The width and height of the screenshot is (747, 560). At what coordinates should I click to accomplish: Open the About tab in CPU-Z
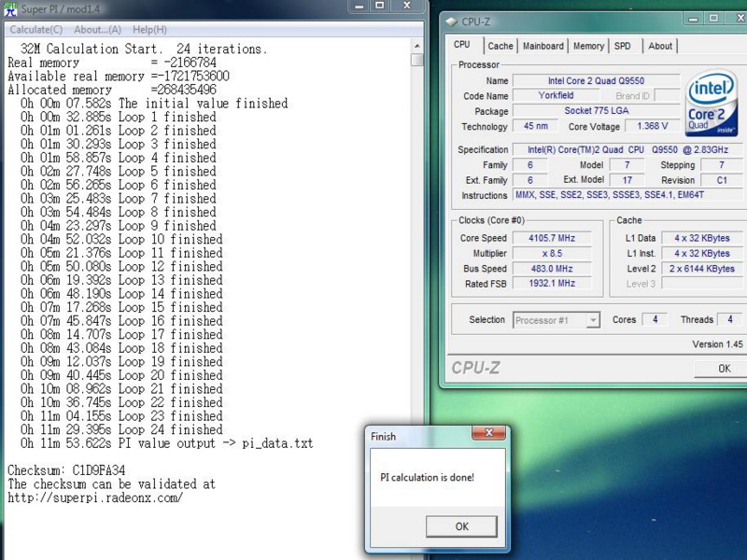[x=660, y=46]
